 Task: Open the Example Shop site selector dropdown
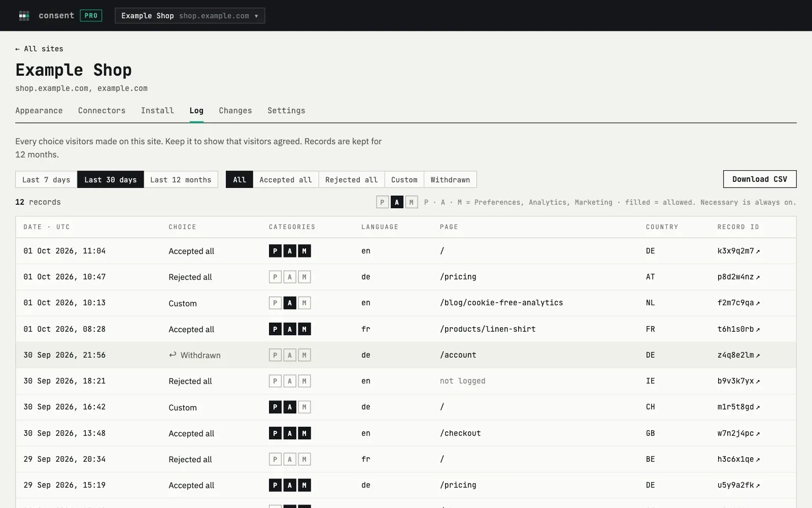[x=190, y=16]
